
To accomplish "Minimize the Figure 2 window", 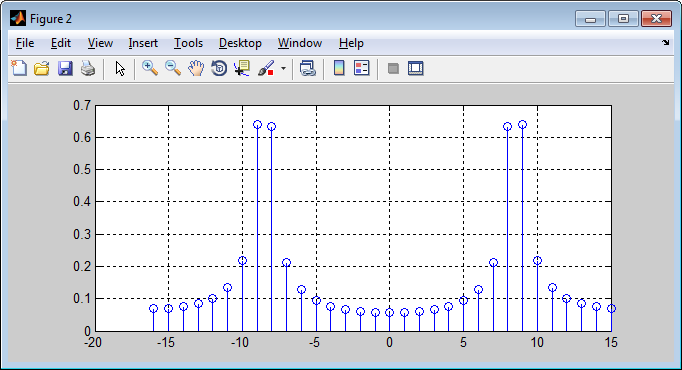I will (590, 19).
